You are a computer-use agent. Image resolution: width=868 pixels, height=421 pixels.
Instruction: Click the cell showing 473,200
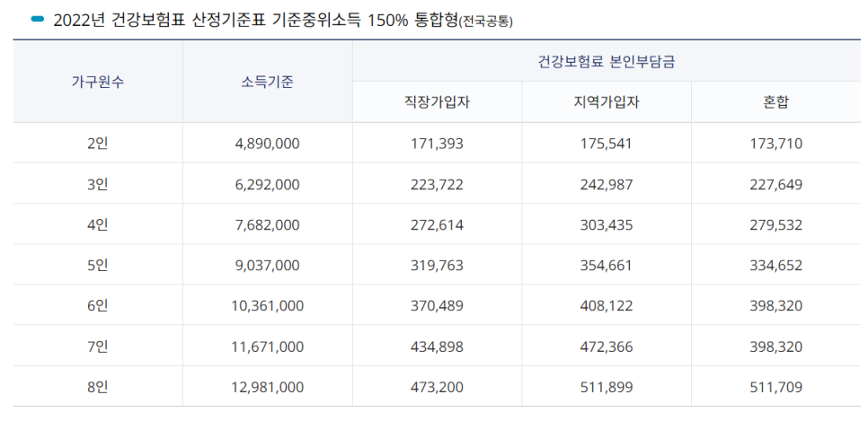[x=438, y=387]
